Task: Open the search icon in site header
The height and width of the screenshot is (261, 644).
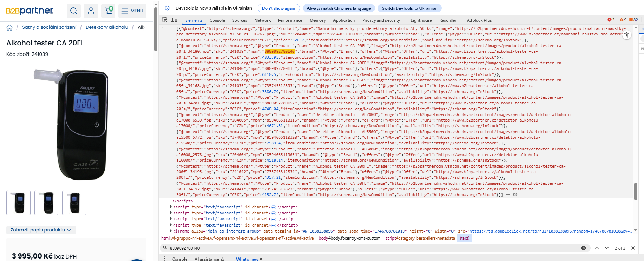Action: point(73,11)
